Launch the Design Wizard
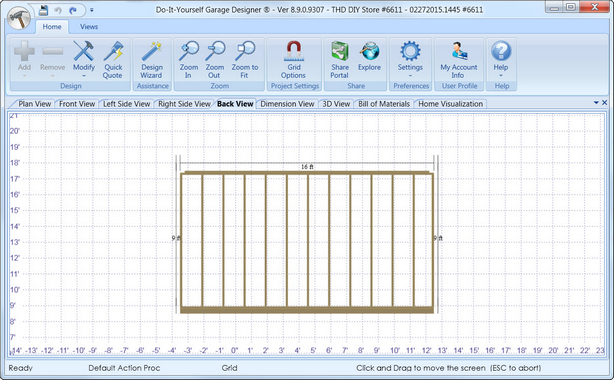This screenshot has width=614, height=380. click(x=152, y=60)
